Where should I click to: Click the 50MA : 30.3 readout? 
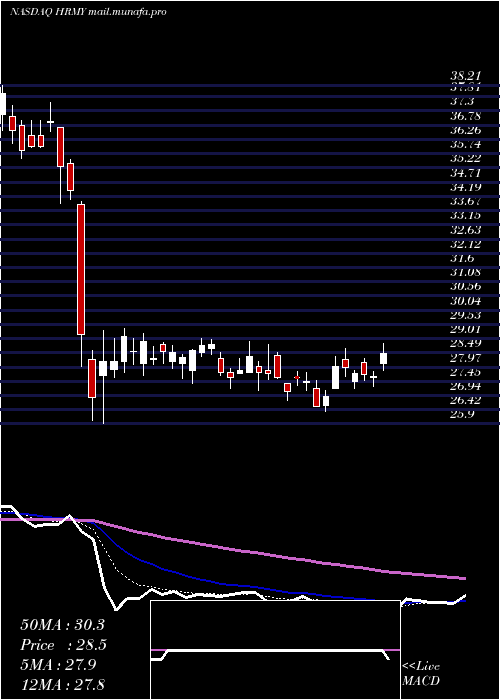point(62,625)
